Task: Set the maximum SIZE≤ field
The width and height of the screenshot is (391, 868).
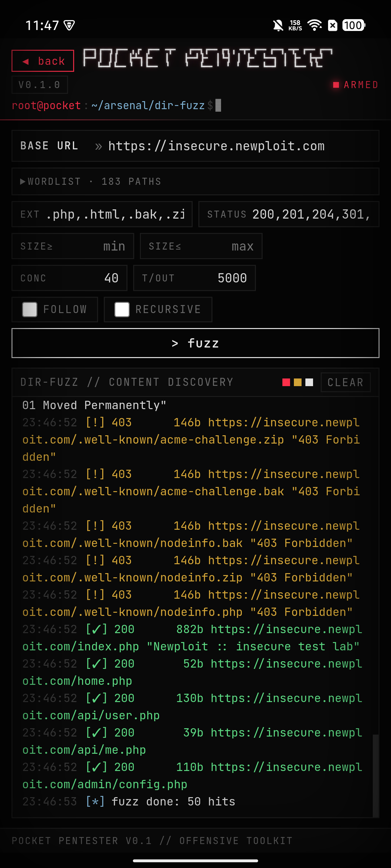Action: pyautogui.click(x=201, y=246)
